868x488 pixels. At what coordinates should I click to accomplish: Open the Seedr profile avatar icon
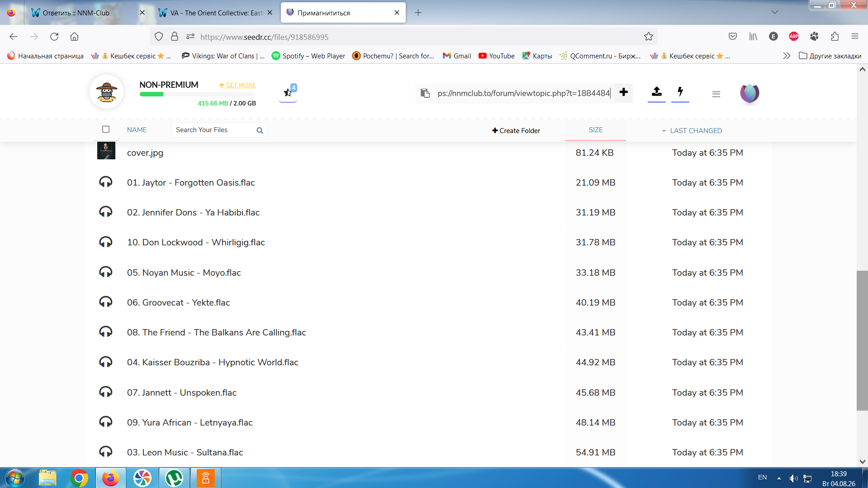[x=749, y=93]
